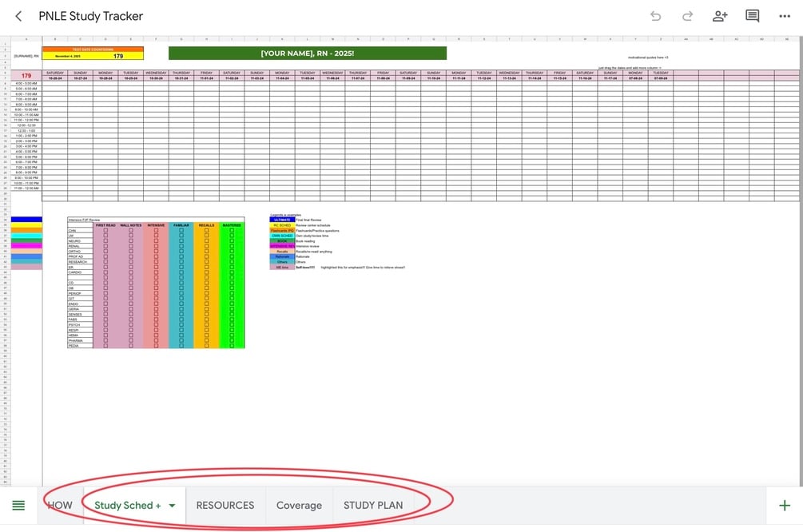Redo the last undone edit
803x532 pixels.
[687, 17]
